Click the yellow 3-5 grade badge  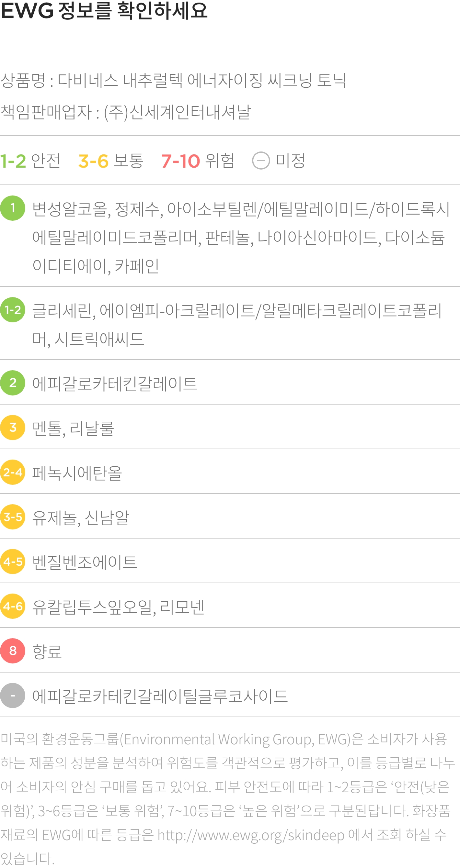[x=13, y=517]
